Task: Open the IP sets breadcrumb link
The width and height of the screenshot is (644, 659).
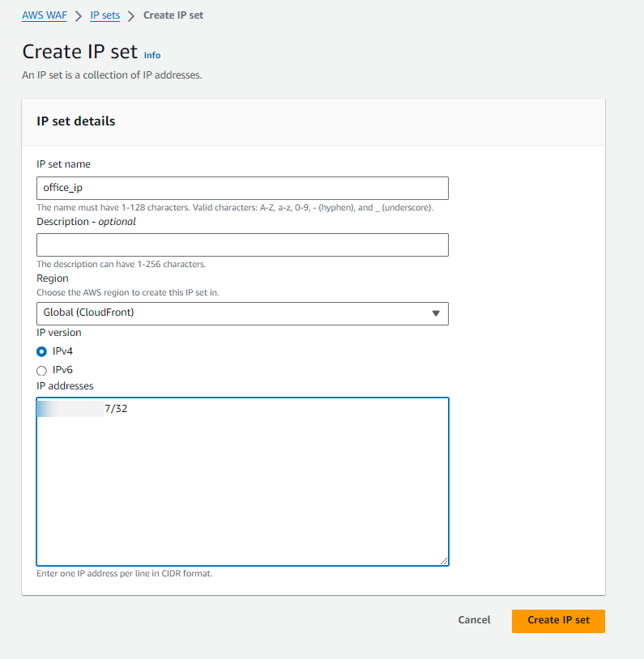Action: click(105, 15)
